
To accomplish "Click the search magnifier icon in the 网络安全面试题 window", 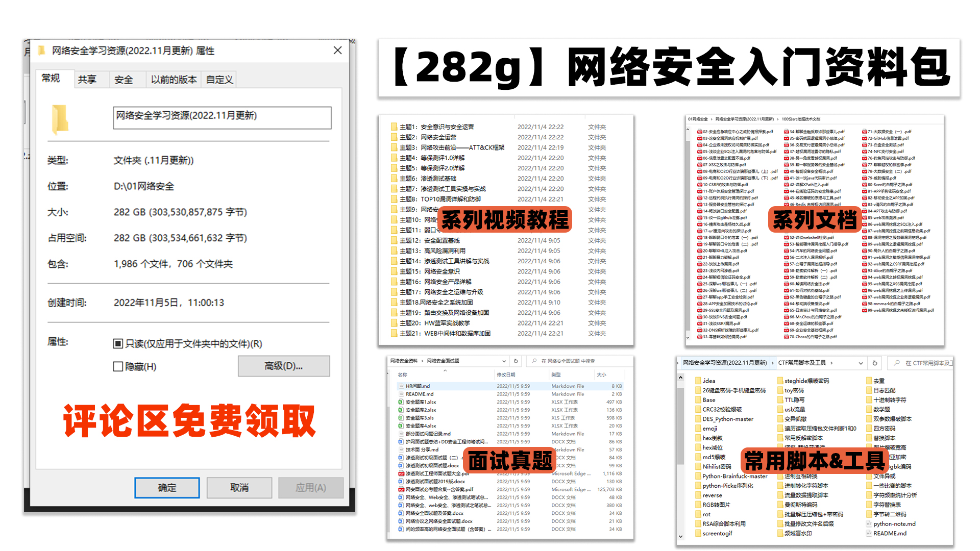I will 534,361.
